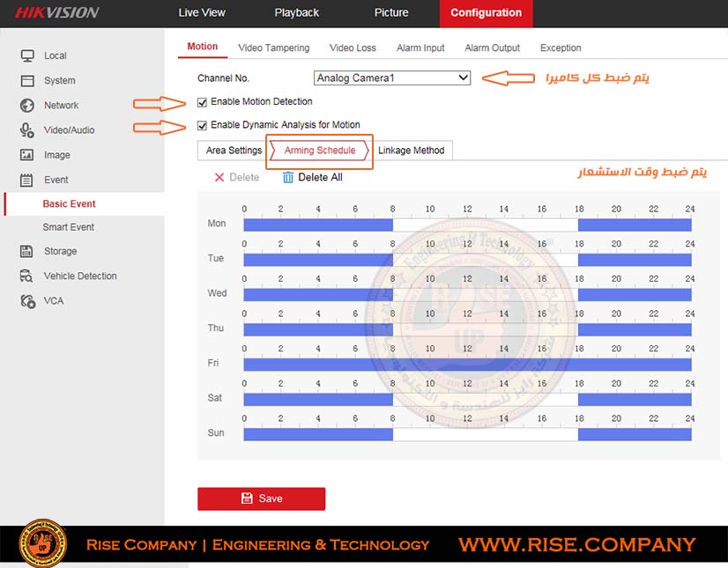Screen dimensions: 728x568
Task: Click the trash icon for Delete All
Action: (x=288, y=177)
